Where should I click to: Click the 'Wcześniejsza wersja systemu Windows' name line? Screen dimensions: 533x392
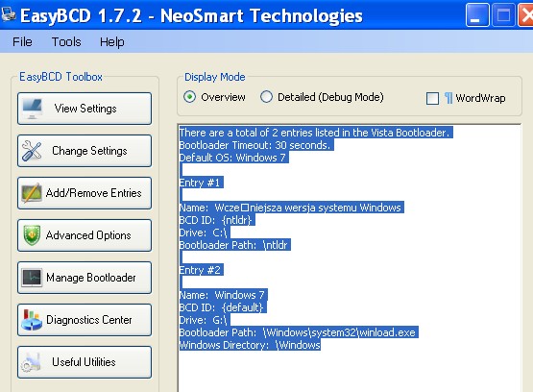click(292, 208)
